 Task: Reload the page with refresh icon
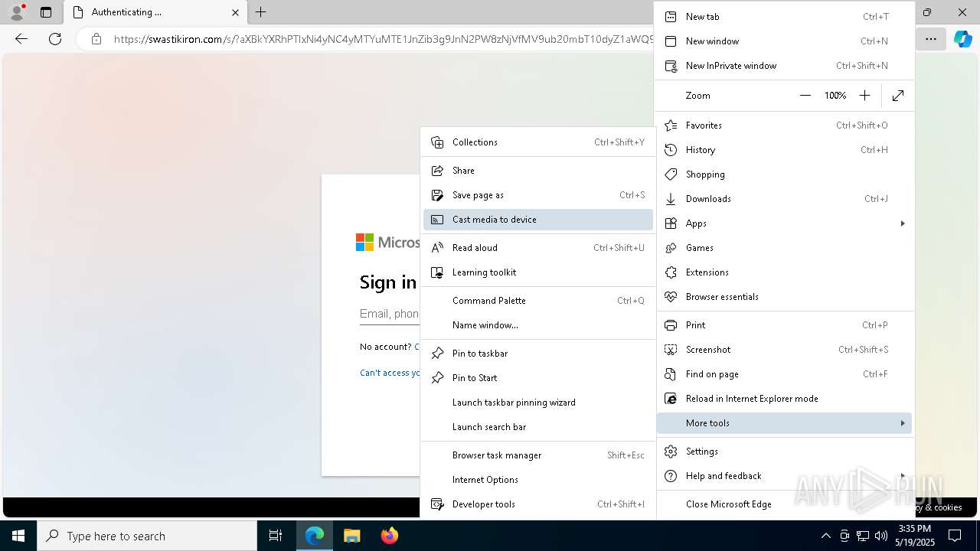55,39
